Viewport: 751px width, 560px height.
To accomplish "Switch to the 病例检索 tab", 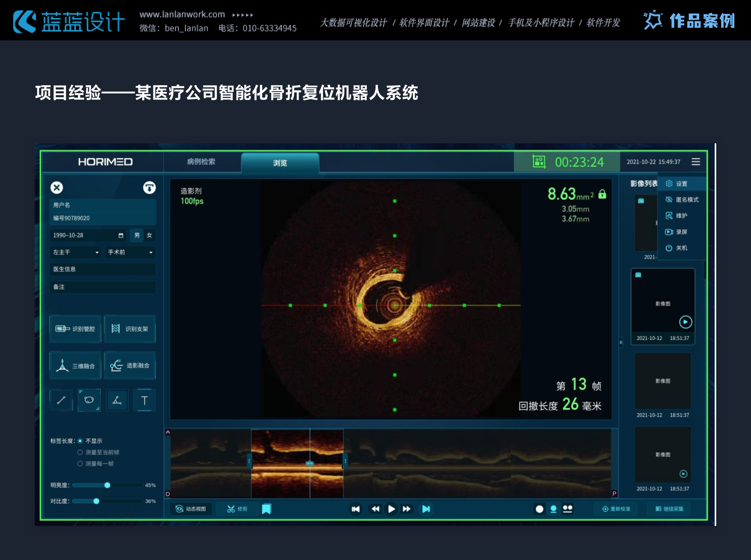I will 201,162.
